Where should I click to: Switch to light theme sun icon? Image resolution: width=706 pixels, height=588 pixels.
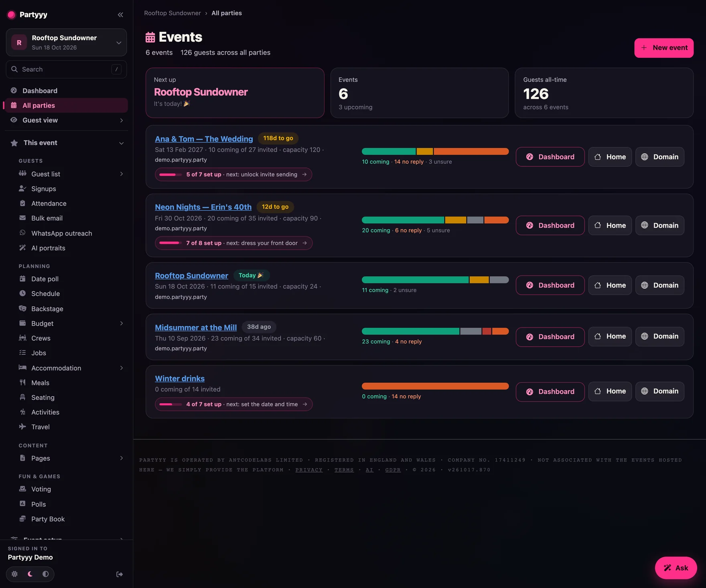point(14,574)
